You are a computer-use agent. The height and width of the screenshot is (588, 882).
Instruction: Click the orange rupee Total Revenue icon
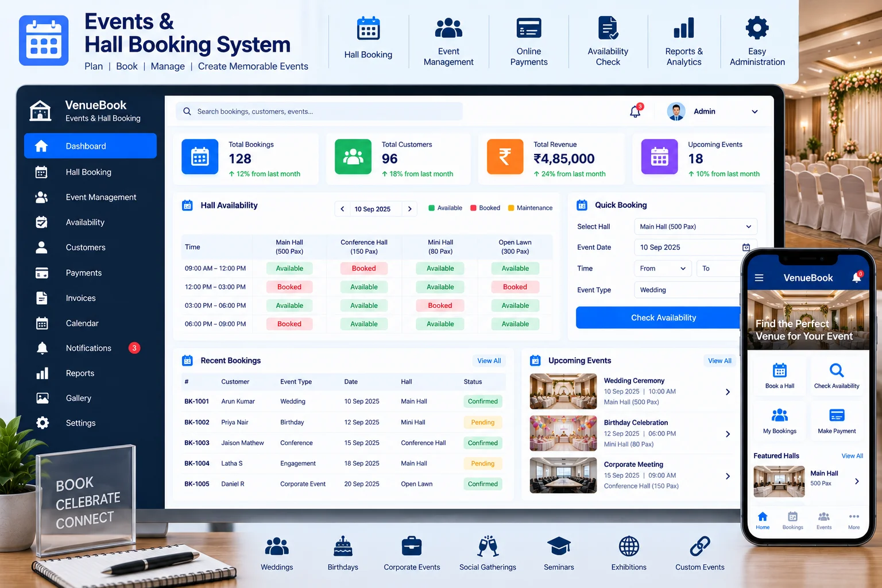(x=505, y=156)
